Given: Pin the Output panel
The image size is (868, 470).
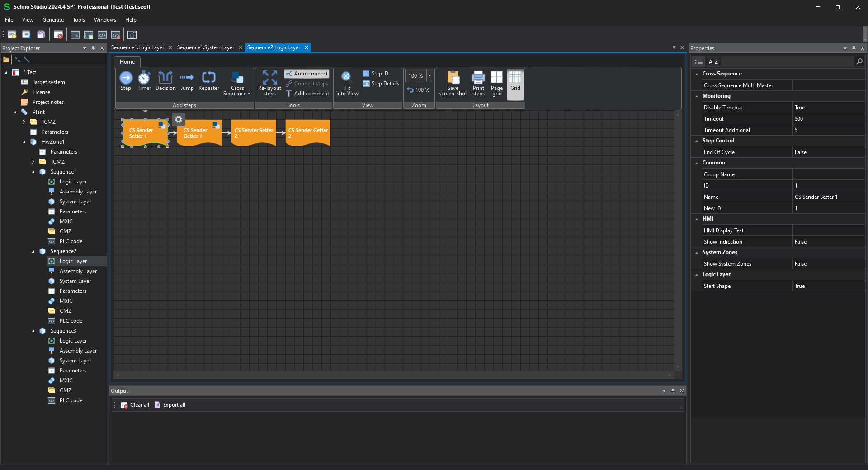Looking at the screenshot, I should point(673,390).
